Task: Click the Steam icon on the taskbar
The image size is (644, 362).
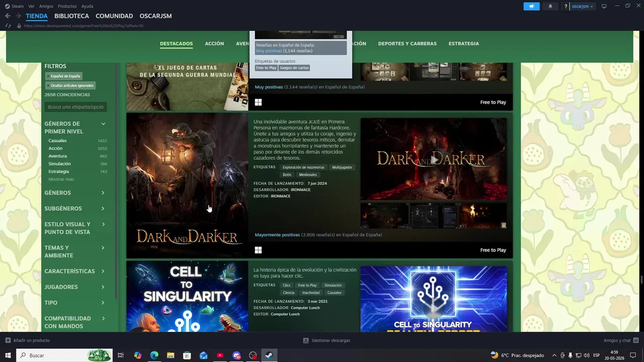Action: pos(269,355)
